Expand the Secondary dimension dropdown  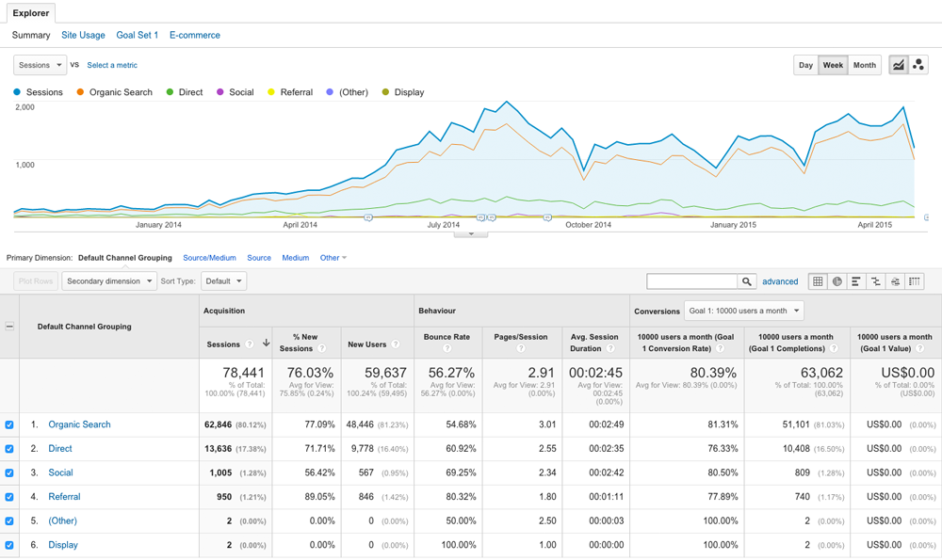click(x=109, y=281)
